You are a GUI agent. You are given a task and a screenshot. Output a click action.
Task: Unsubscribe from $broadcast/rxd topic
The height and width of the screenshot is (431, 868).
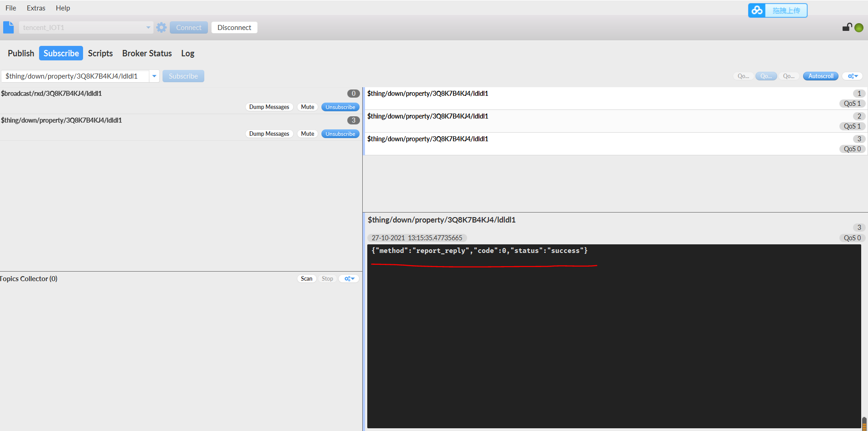(x=340, y=107)
